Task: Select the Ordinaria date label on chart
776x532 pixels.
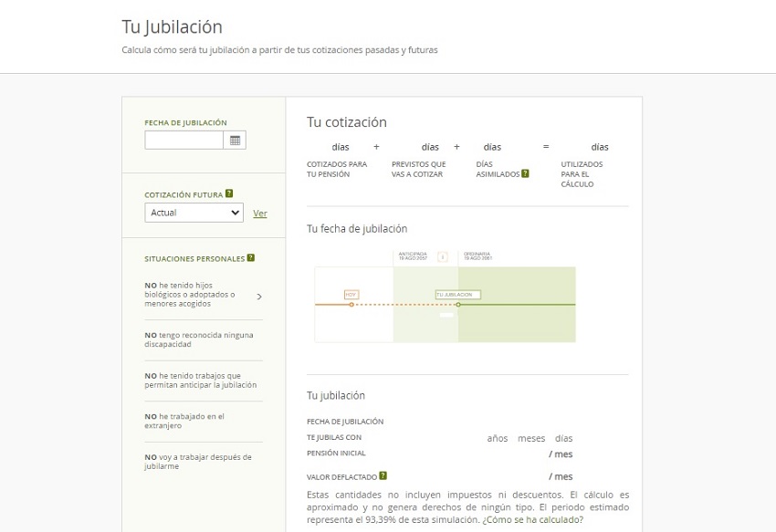Action: (477, 256)
